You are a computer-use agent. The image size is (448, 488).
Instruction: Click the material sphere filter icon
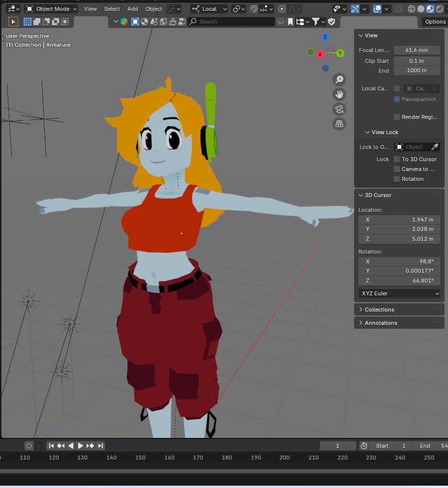click(145, 22)
